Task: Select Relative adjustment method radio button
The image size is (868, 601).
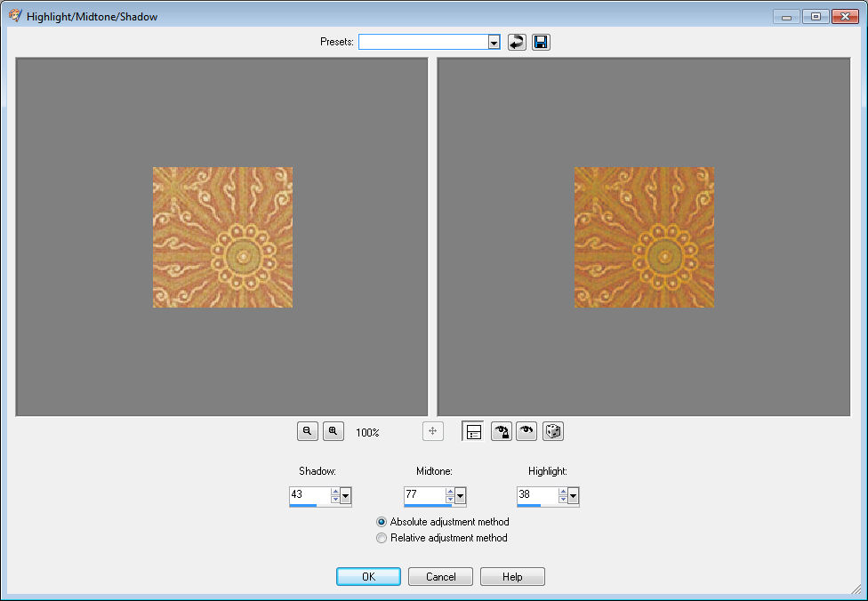Action: (382, 538)
